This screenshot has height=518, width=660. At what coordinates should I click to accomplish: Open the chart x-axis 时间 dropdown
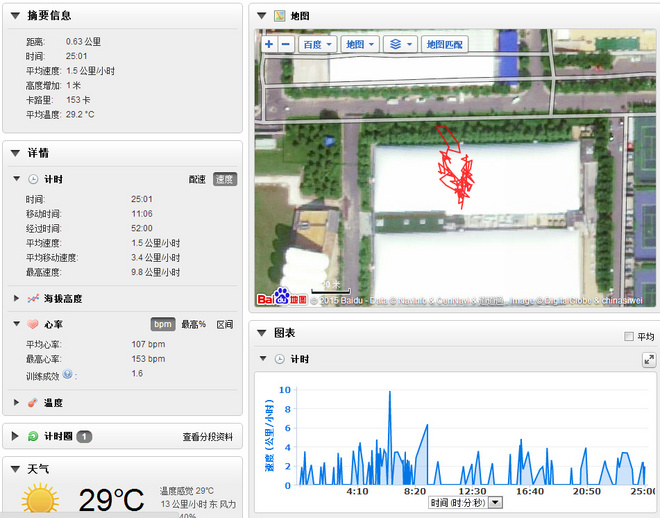(x=494, y=504)
